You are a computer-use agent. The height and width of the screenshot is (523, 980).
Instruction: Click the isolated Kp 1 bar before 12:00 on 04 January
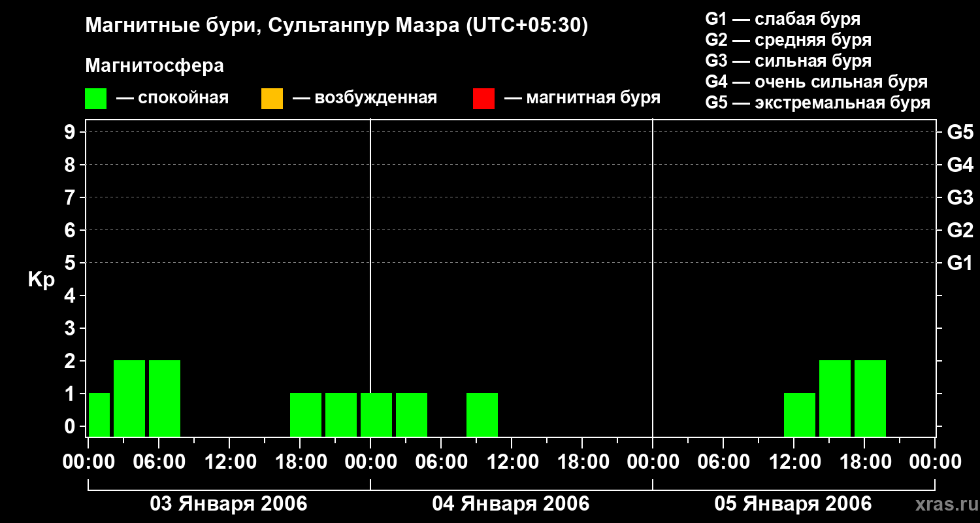click(x=482, y=414)
